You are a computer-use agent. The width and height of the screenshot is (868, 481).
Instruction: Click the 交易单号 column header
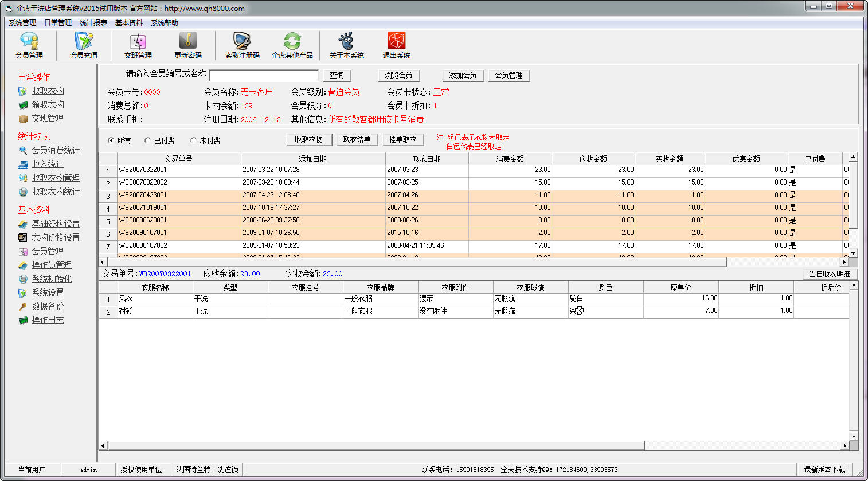coord(179,159)
